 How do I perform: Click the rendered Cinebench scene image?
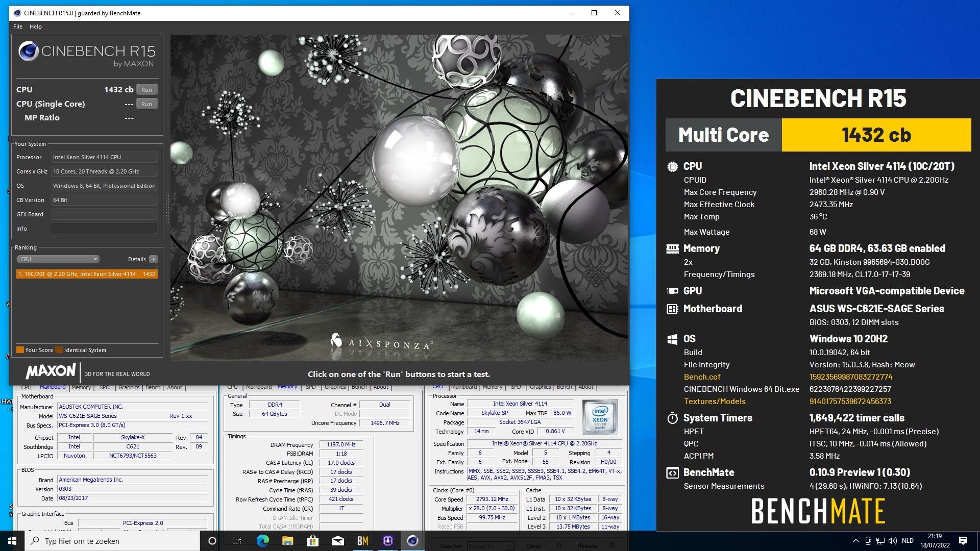399,198
